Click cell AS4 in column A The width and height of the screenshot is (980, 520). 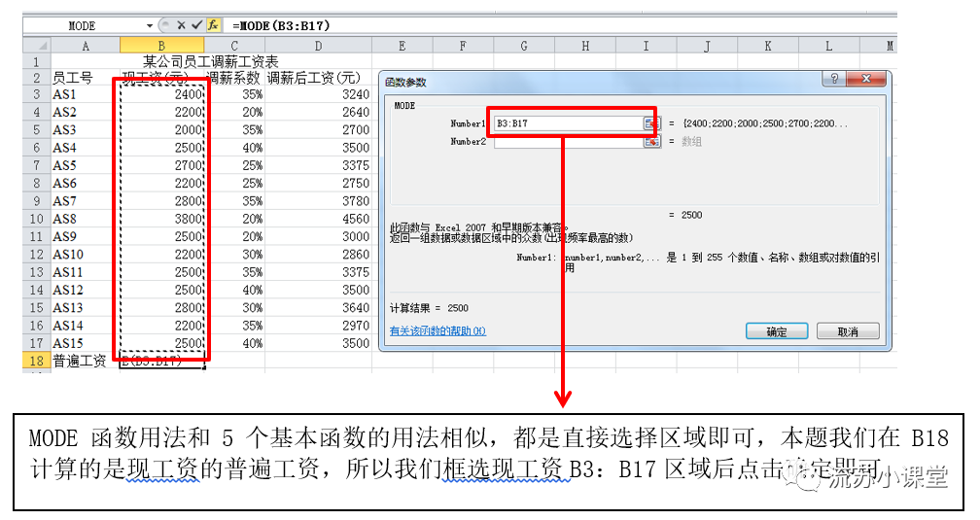coord(86,148)
